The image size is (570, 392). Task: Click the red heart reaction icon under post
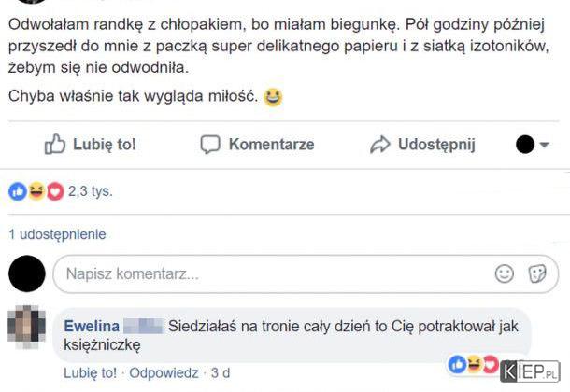click(x=54, y=191)
